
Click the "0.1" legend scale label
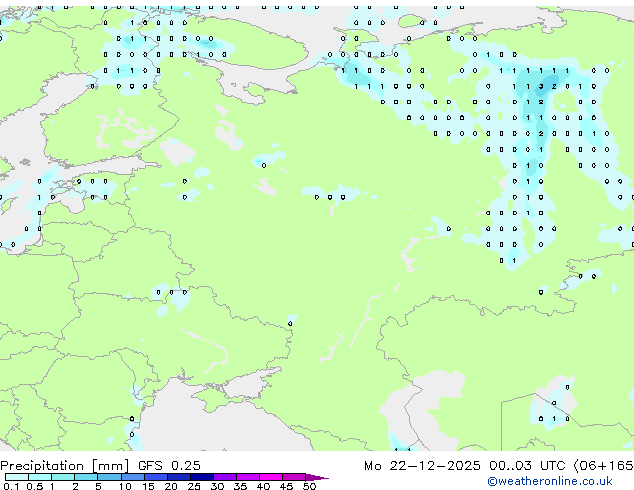[x=11, y=486]
